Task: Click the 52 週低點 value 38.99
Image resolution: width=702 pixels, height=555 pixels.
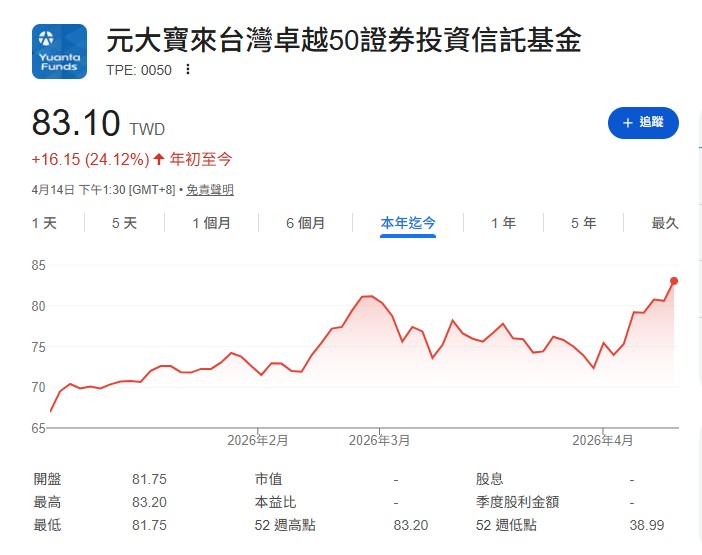Action: (646, 525)
